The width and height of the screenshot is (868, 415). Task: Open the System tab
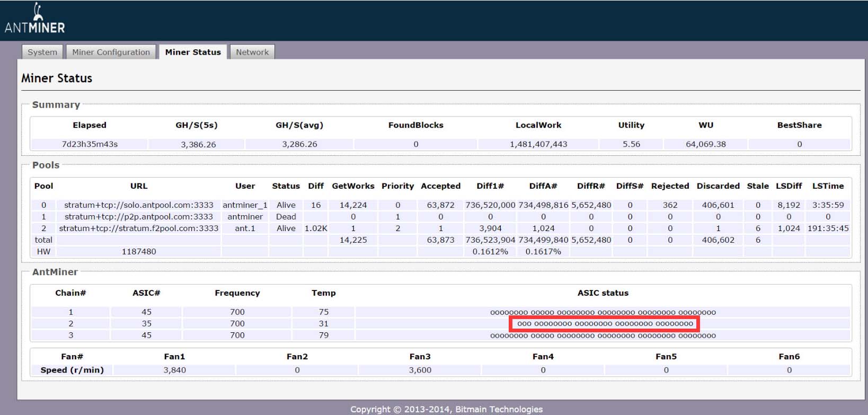pyautogui.click(x=42, y=52)
